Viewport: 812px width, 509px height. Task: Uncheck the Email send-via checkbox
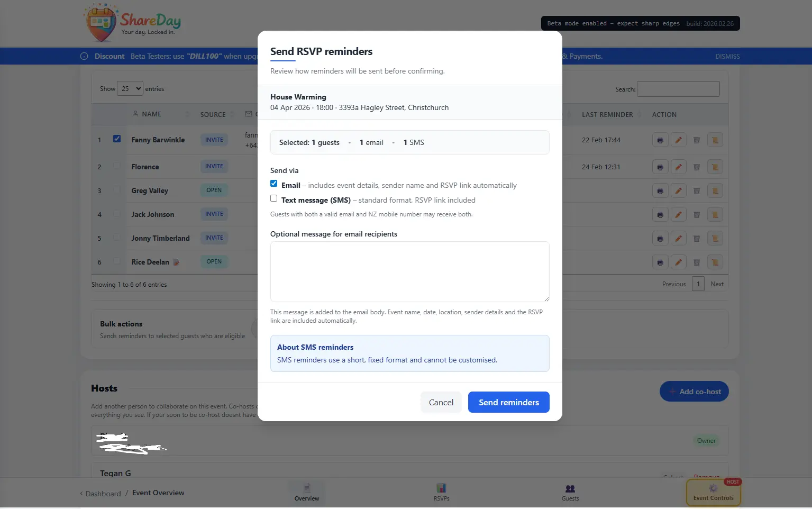point(273,184)
